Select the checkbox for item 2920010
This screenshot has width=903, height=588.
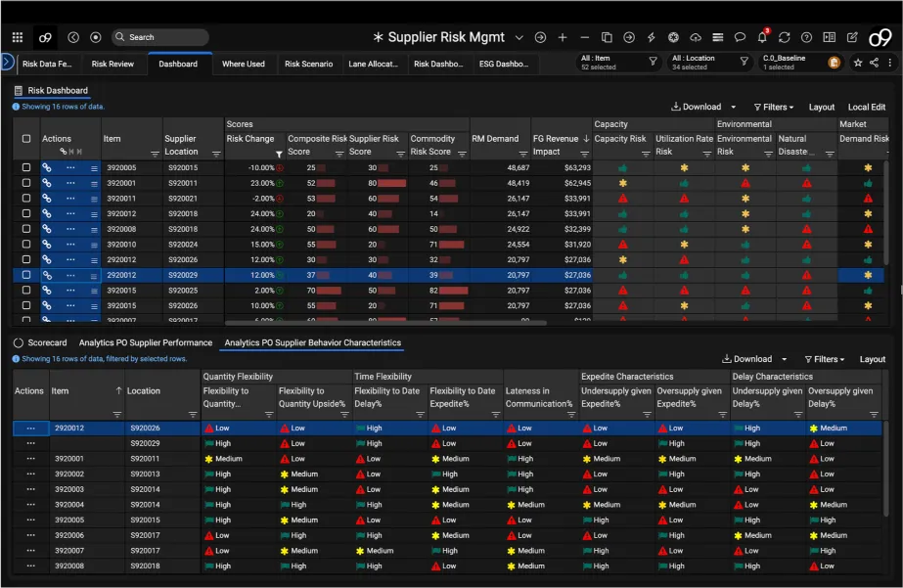tap(26, 244)
